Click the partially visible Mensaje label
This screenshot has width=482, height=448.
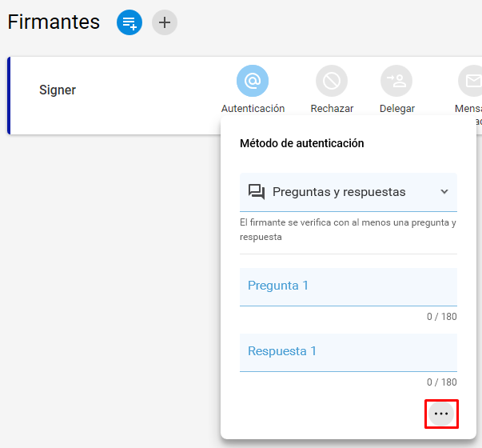(x=468, y=109)
